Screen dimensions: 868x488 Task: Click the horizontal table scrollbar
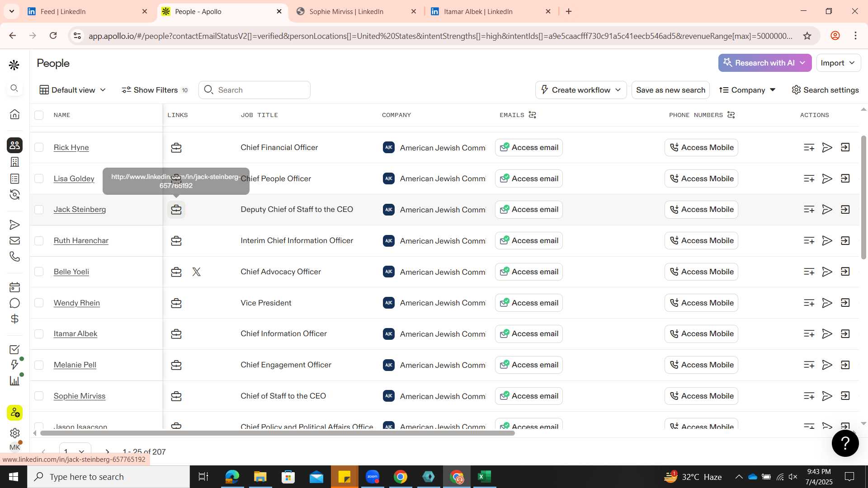(x=277, y=433)
